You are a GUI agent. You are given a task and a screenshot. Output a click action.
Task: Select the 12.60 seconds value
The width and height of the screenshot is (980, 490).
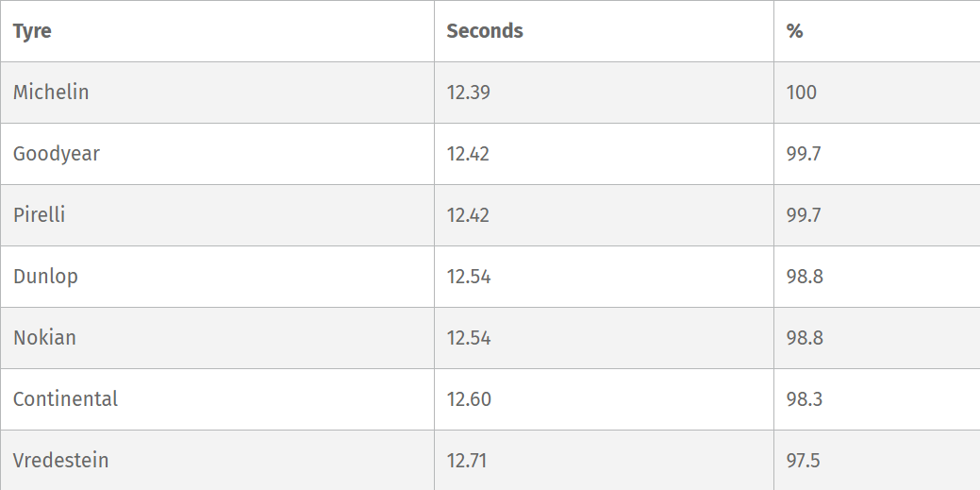pos(469,399)
